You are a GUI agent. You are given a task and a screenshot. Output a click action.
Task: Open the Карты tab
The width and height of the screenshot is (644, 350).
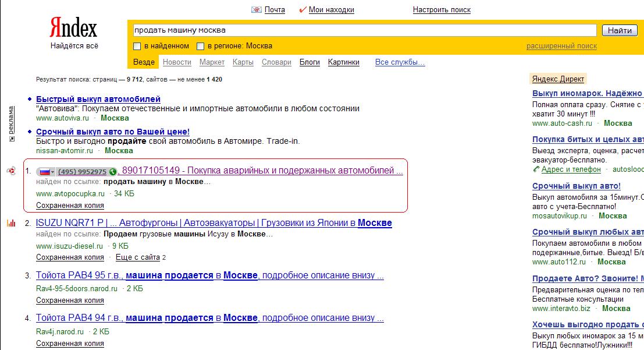tap(243, 62)
